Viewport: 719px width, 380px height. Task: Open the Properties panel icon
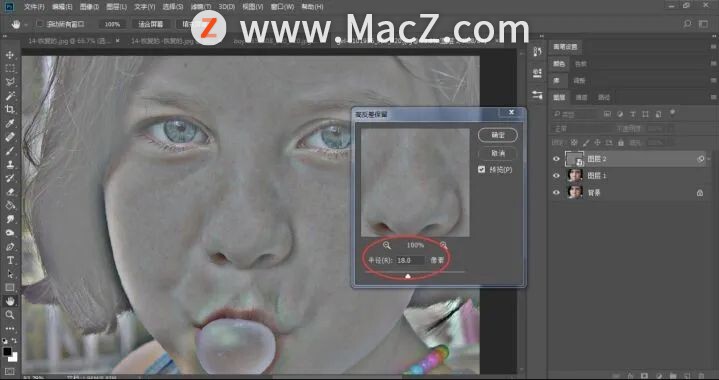537,73
